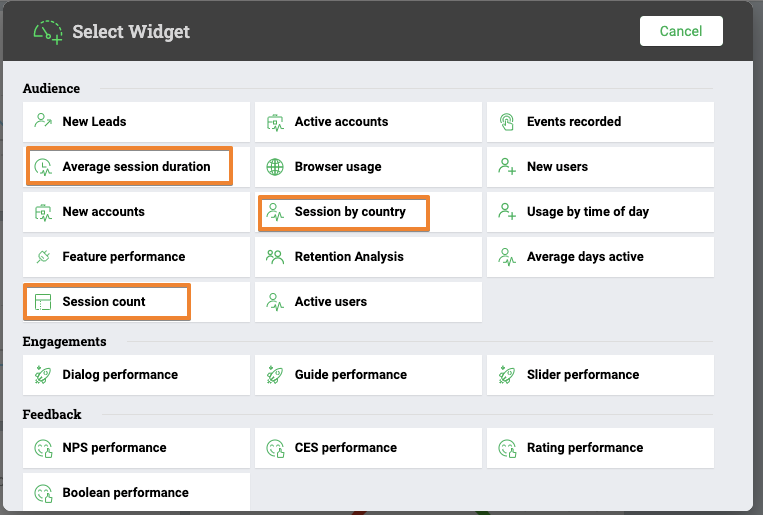Click the Dialog performance rocket icon
The image size is (763, 515).
[43, 374]
